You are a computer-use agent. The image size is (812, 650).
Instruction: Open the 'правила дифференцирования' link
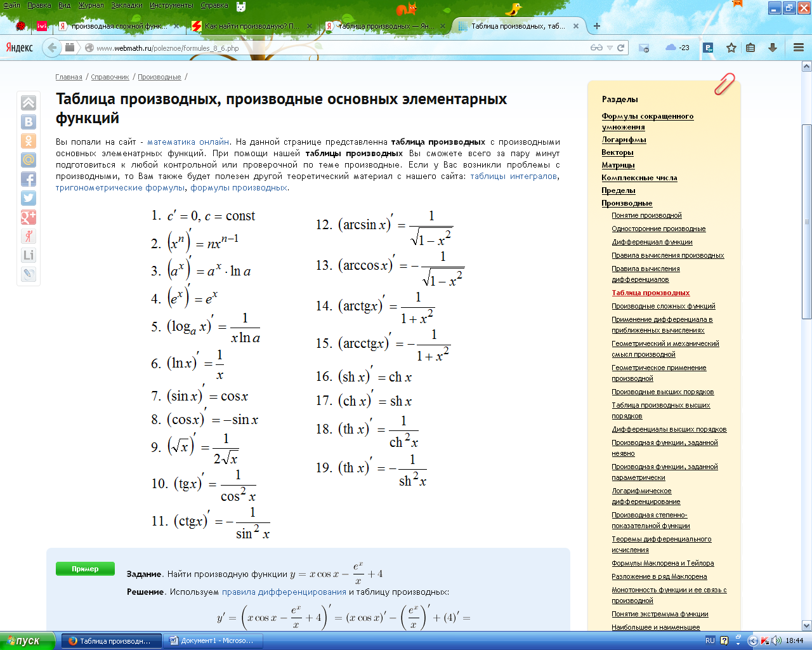tap(284, 592)
